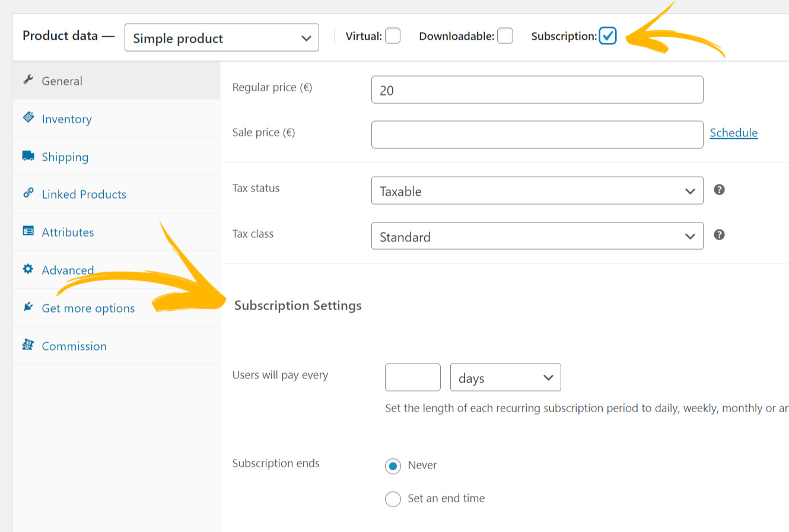This screenshot has height=532, width=789.
Task: Click the Tax class label
Action: [x=253, y=234]
